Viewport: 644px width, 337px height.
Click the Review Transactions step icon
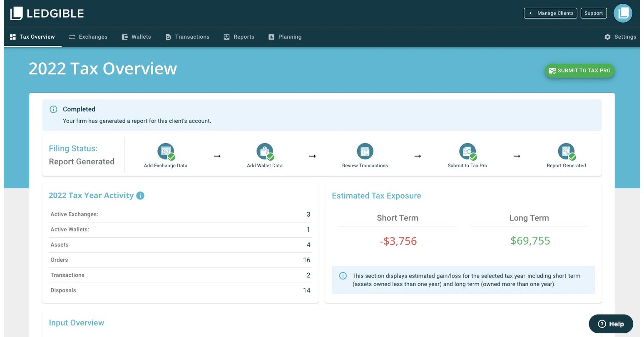pyautogui.click(x=365, y=151)
